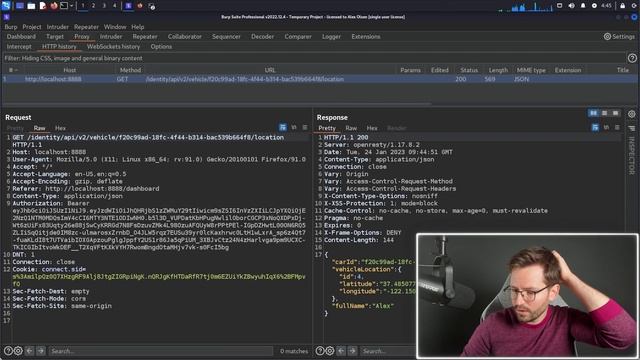
Task: Toggle the response pretty-print actions icon
Action: [595, 128]
